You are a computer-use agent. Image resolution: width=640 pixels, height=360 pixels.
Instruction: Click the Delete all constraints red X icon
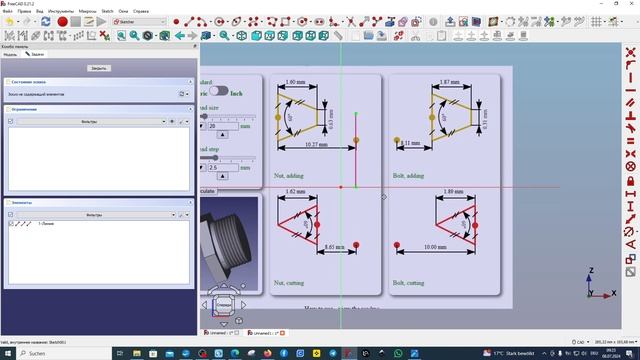point(105,36)
